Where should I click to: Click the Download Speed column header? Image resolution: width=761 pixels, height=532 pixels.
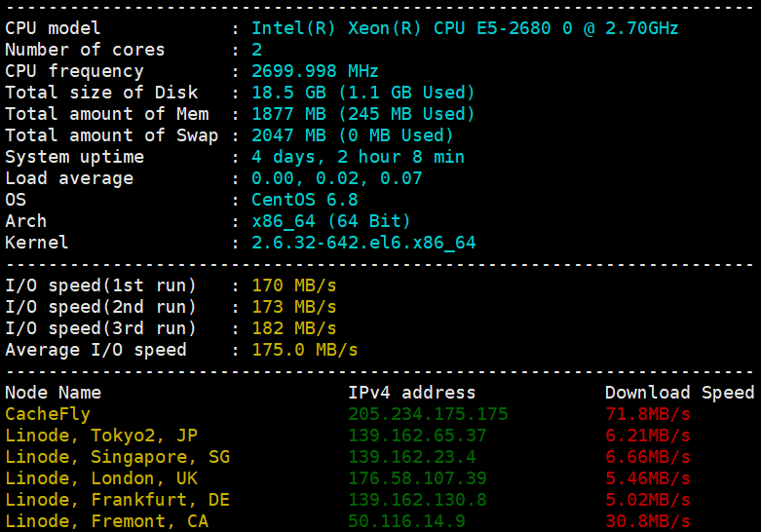pyautogui.click(x=679, y=393)
